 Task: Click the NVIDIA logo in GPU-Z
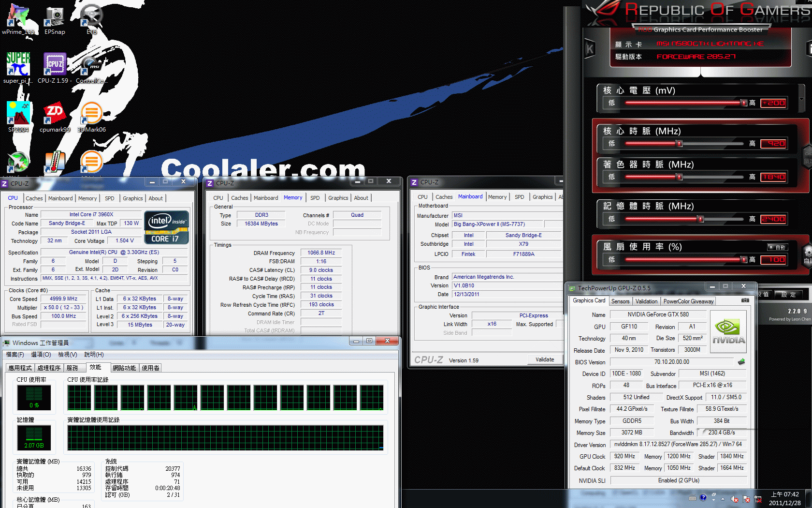click(x=728, y=331)
